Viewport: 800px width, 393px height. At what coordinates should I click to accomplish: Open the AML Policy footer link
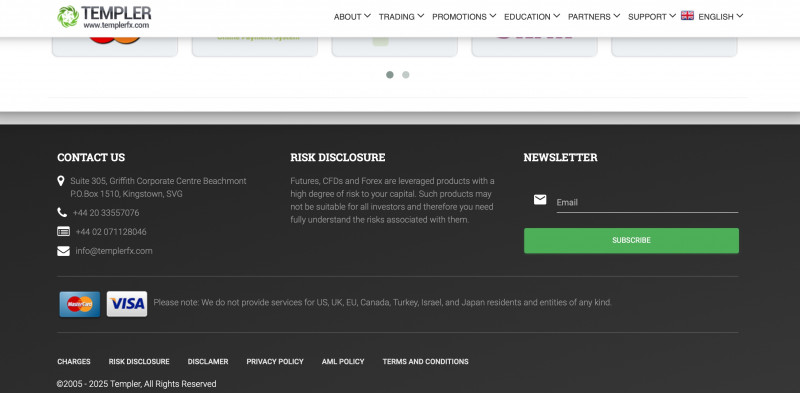pyautogui.click(x=343, y=361)
